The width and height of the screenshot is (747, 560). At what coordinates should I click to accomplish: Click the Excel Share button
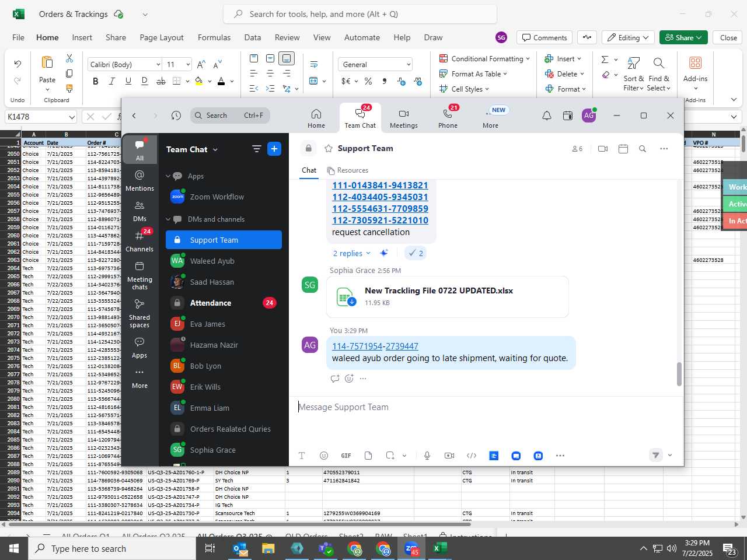[683, 37]
